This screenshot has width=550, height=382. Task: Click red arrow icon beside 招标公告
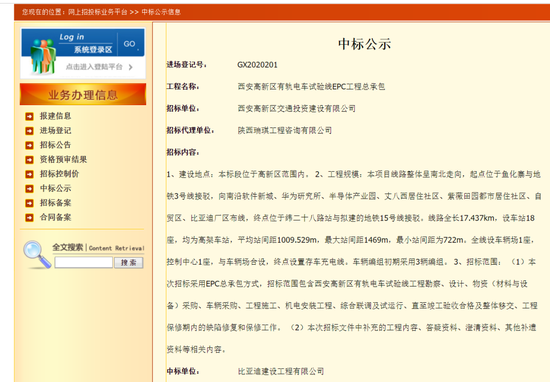pos(29,145)
